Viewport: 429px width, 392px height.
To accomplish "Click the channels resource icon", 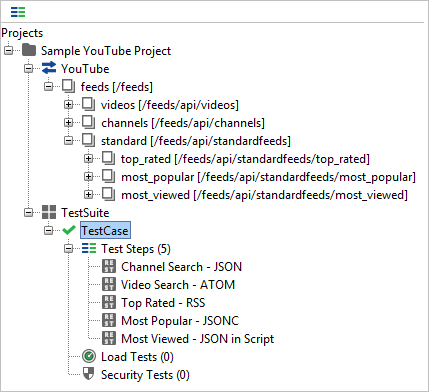I will pyautogui.click(x=89, y=122).
